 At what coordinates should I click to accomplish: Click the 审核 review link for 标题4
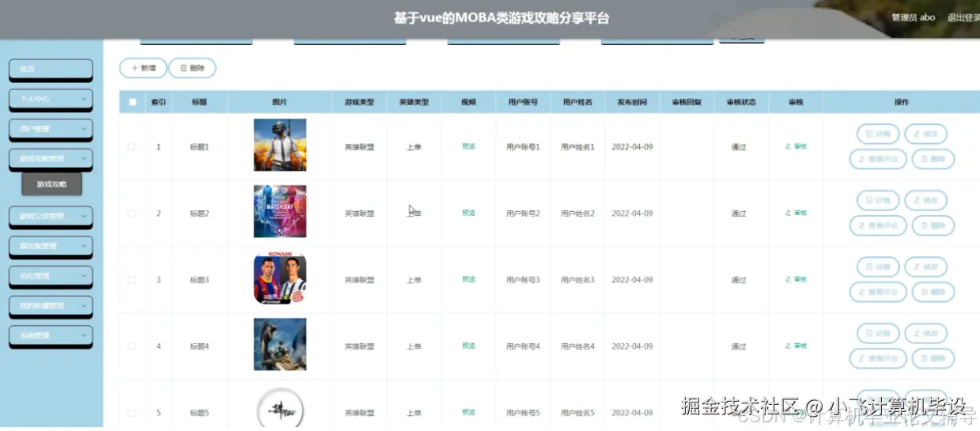tap(796, 346)
